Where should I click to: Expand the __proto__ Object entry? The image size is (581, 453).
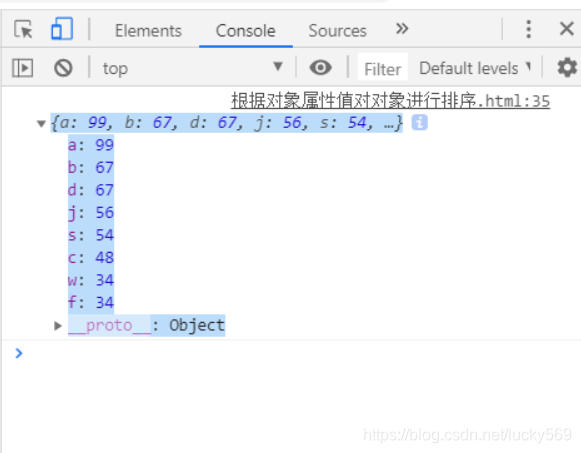[58, 326]
